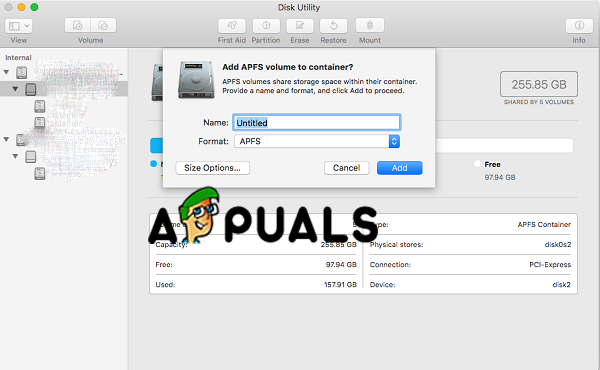Click the Free space legend dot
This screenshot has height=370, width=600.
477,164
